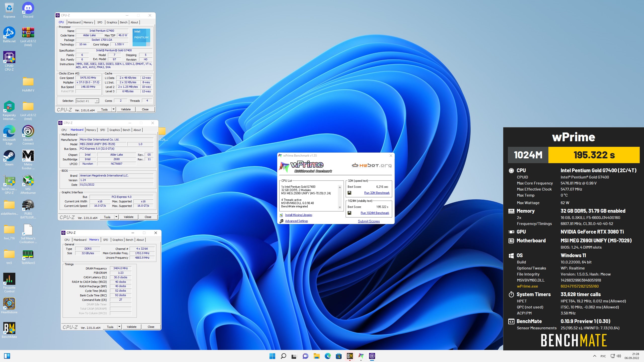Click Validate in Memory CPU-Z window

[132, 327]
